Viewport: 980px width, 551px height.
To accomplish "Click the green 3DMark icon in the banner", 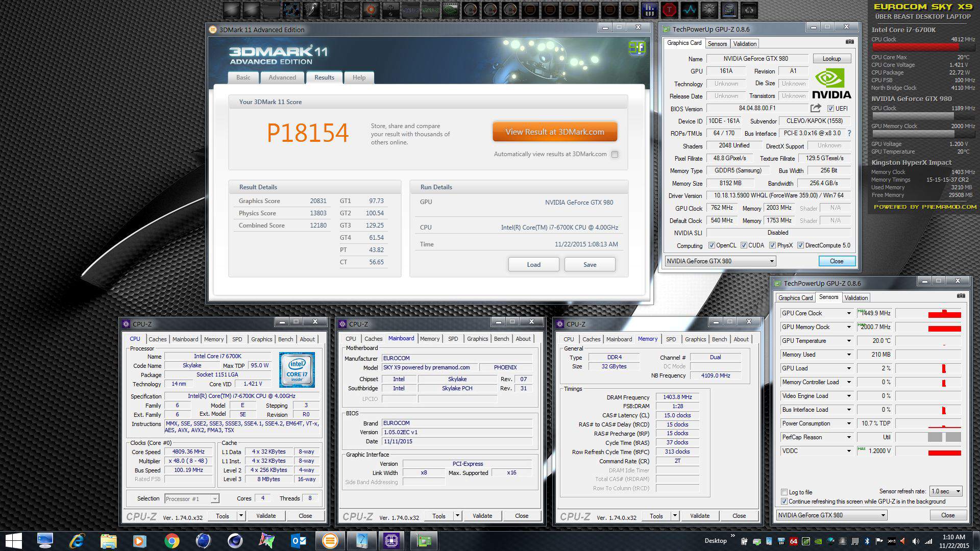I will pyautogui.click(x=637, y=48).
